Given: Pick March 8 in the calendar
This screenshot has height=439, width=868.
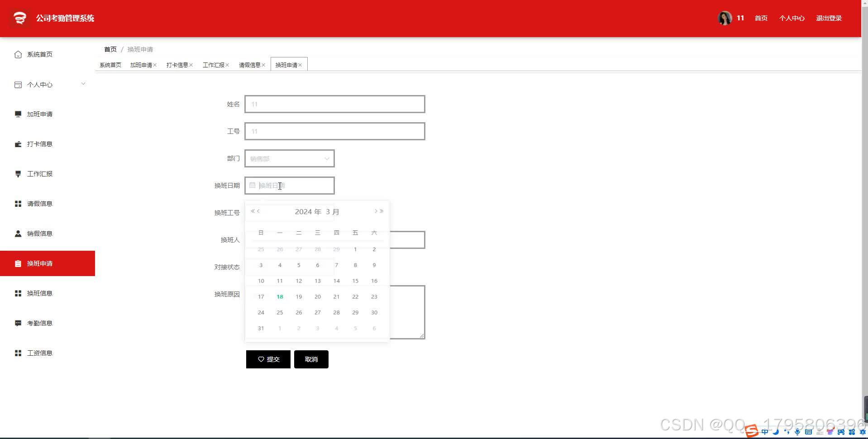Looking at the screenshot, I should coord(355,265).
